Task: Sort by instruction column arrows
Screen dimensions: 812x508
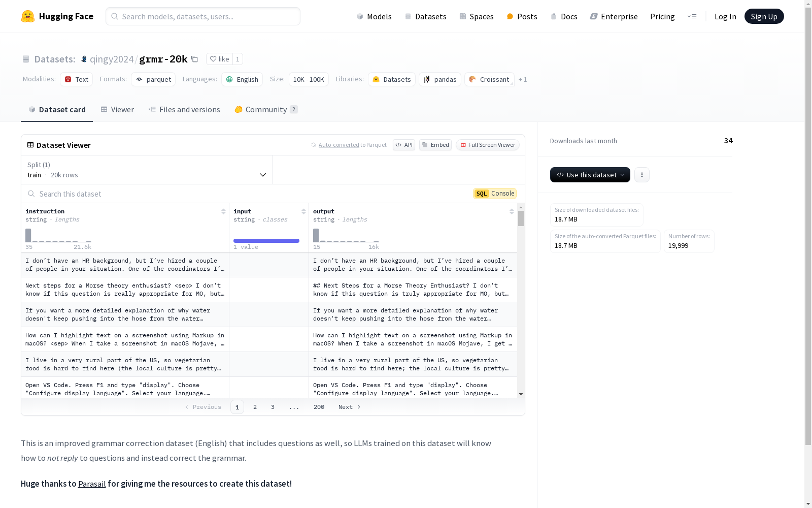Action: coord(223,211)
